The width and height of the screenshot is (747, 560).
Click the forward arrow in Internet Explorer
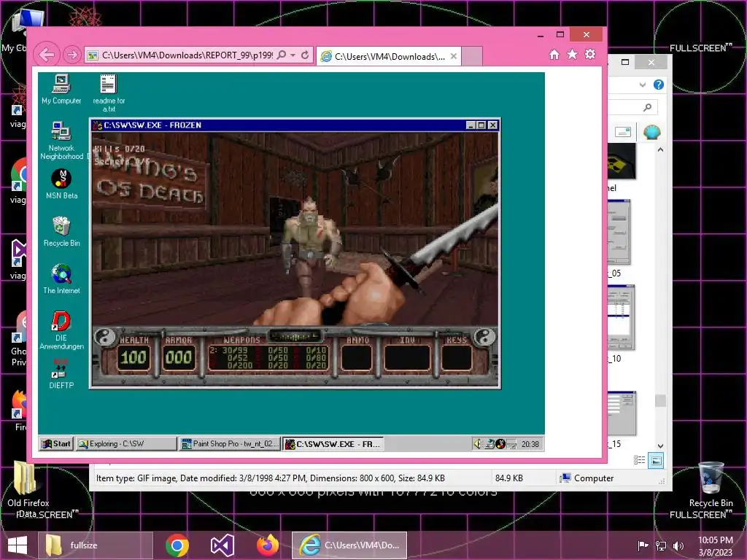click(72, 55)
